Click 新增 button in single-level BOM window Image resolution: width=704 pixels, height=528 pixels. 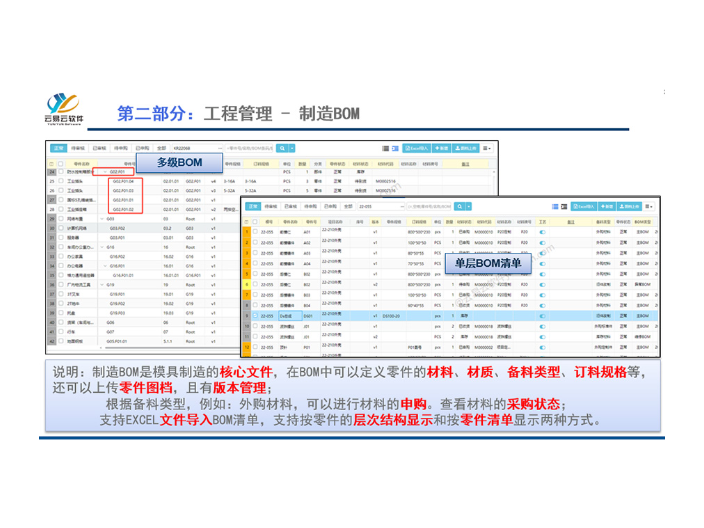(607, 207)
